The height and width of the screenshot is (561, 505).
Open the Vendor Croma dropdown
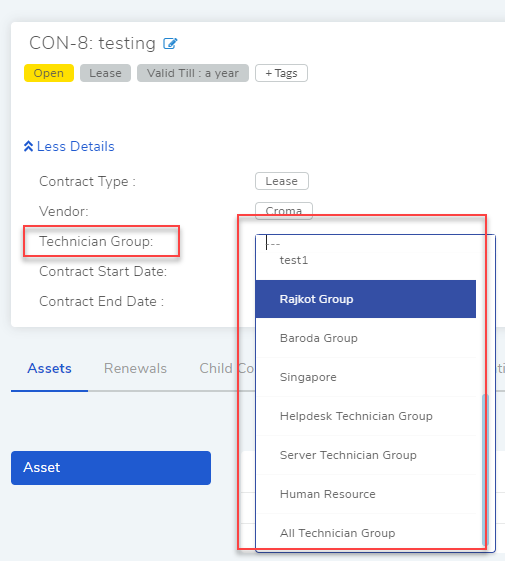click(x=284, y=211)
